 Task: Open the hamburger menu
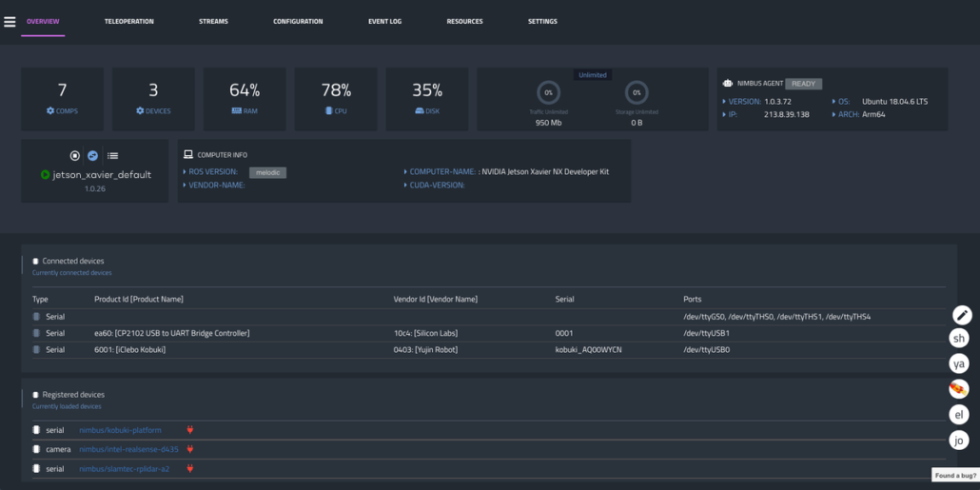click(x=10, y=22)
